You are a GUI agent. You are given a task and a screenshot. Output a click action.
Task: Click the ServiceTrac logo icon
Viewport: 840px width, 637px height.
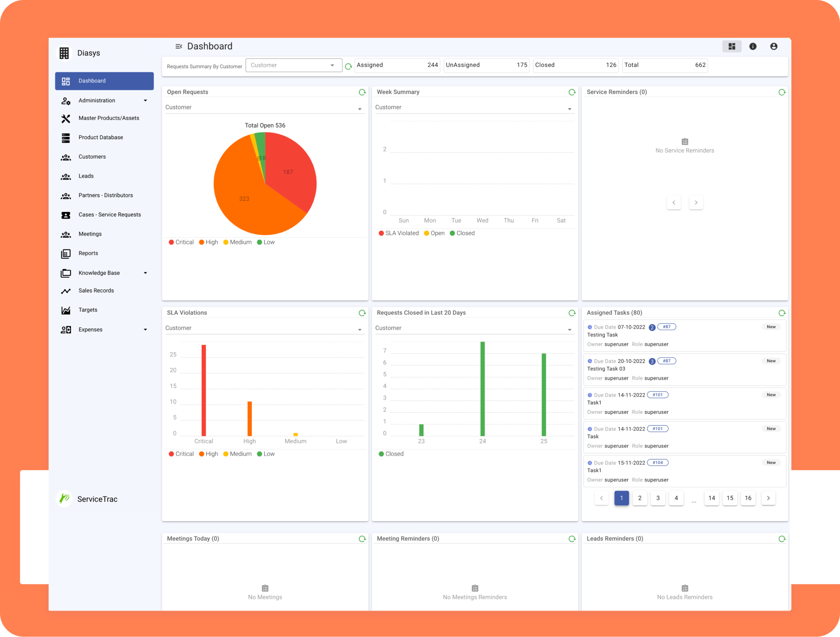click(64, 498)
